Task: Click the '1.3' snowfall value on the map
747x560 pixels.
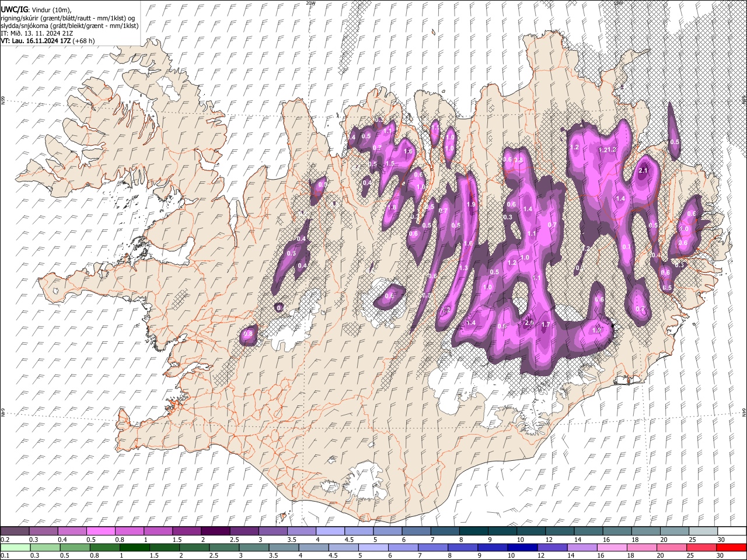Action: pos(463,268)
